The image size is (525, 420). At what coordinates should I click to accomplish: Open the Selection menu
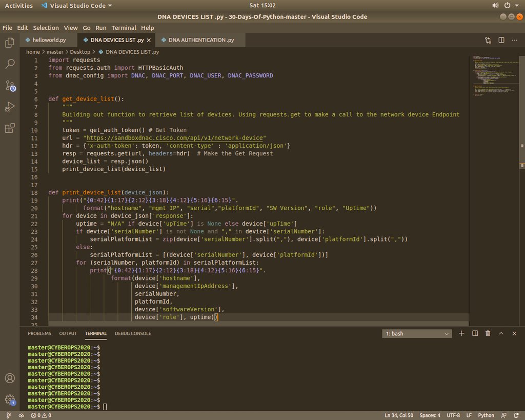point(46,28)
